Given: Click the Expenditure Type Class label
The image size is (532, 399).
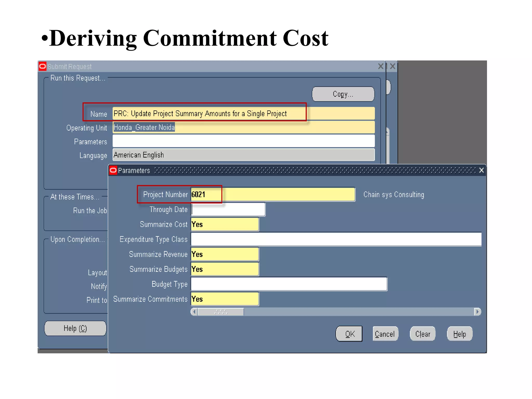Looking at the screenshot, I should (x=154, y=239).
